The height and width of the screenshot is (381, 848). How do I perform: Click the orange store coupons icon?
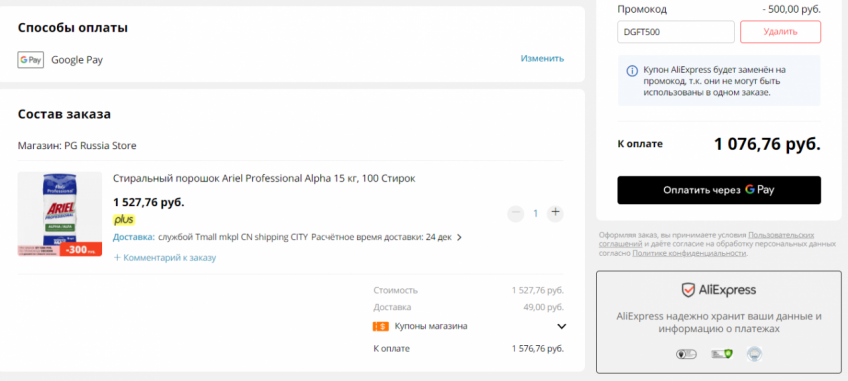coord(381,326)
